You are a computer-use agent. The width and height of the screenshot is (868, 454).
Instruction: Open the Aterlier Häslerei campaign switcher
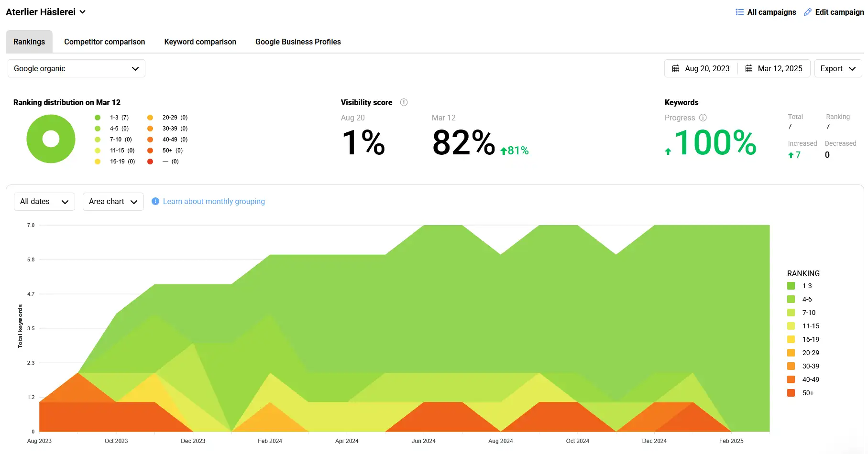click(x=46, y=12)
